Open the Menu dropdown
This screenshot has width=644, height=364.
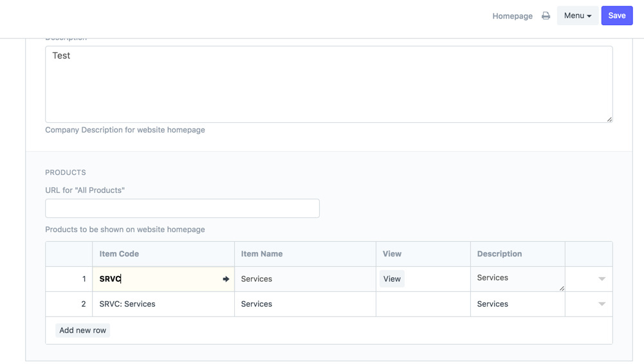click(x=578, y=15)
